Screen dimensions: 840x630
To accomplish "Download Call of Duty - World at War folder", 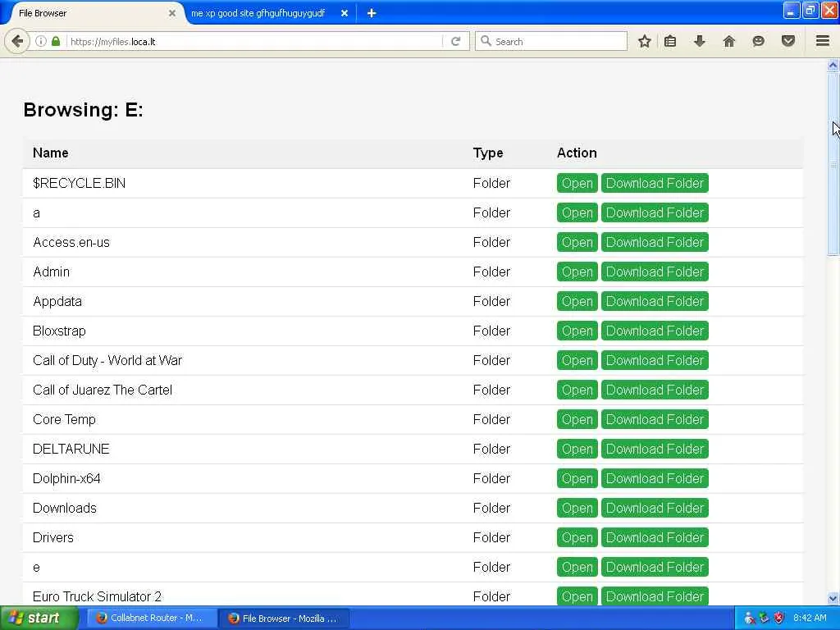I will [x=655, y=360].
